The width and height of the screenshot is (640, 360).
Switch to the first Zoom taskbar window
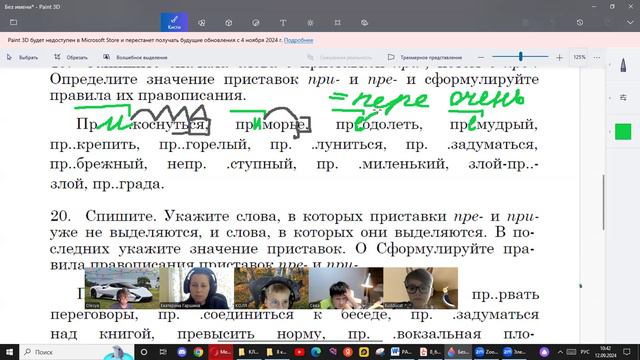[486, 352]
